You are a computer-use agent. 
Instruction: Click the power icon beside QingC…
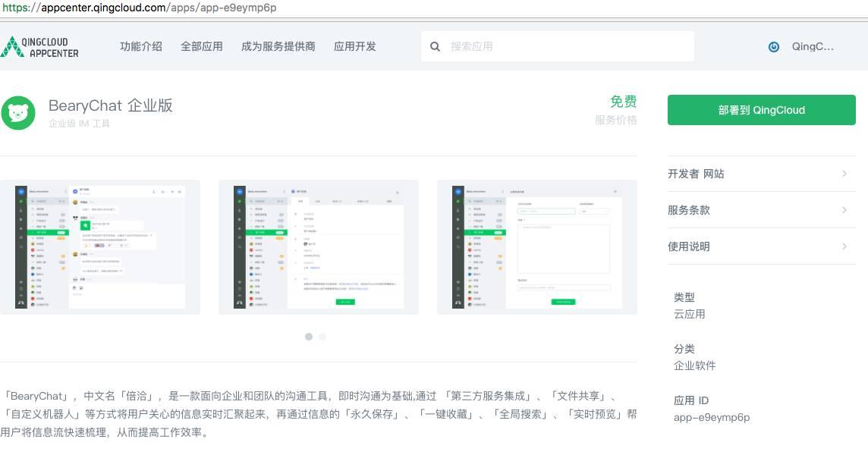pyautogui.click(x=774, y=47)
